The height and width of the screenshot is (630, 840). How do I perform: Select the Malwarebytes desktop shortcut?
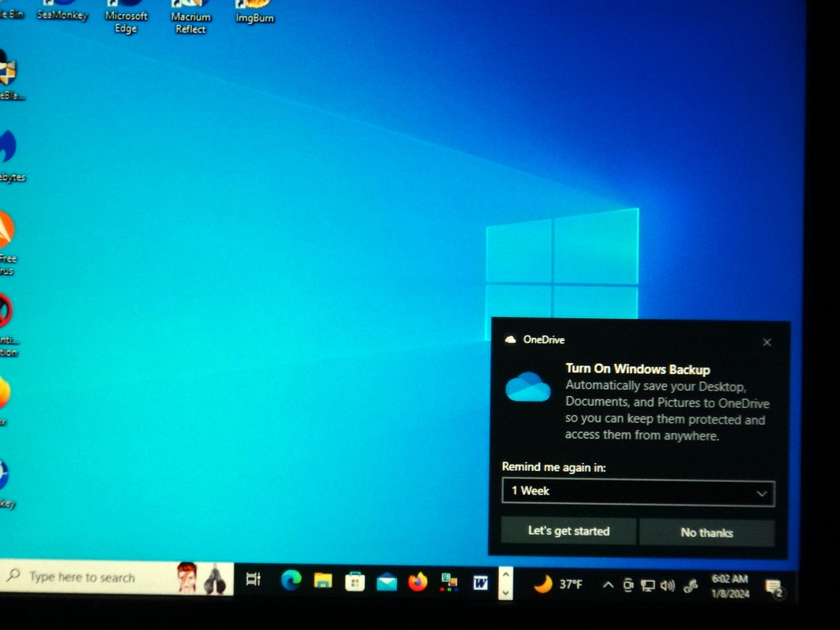point(11,157)
